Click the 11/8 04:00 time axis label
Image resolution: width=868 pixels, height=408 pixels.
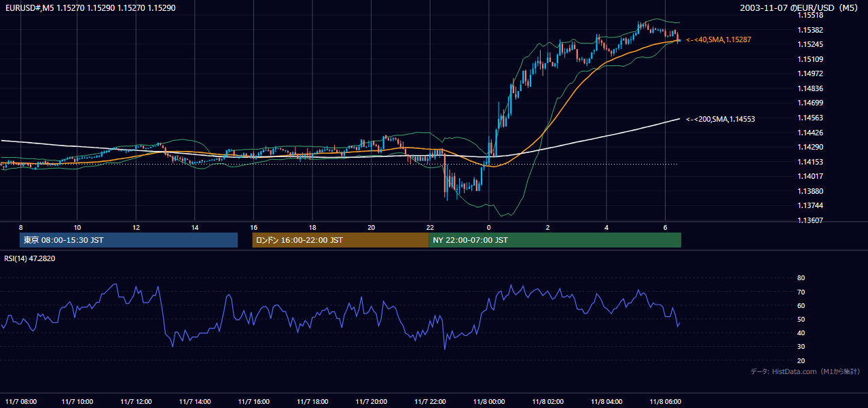607,401
